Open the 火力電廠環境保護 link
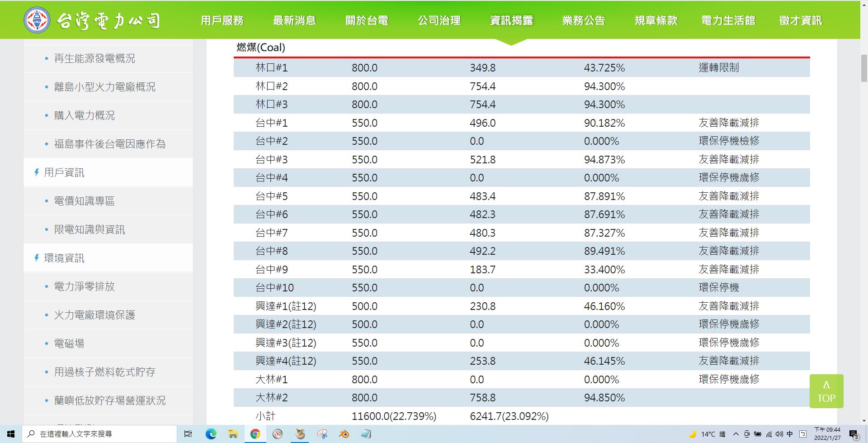 94,315
